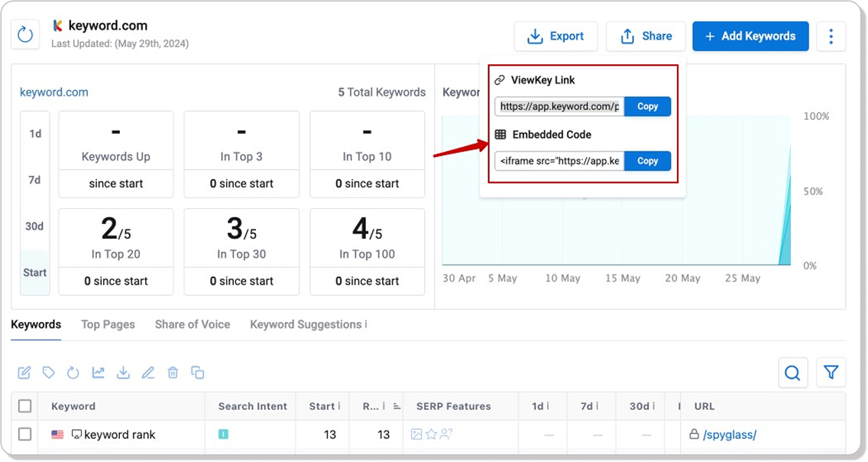Click the US flag icon in keyword rank row

click(57, 435)
